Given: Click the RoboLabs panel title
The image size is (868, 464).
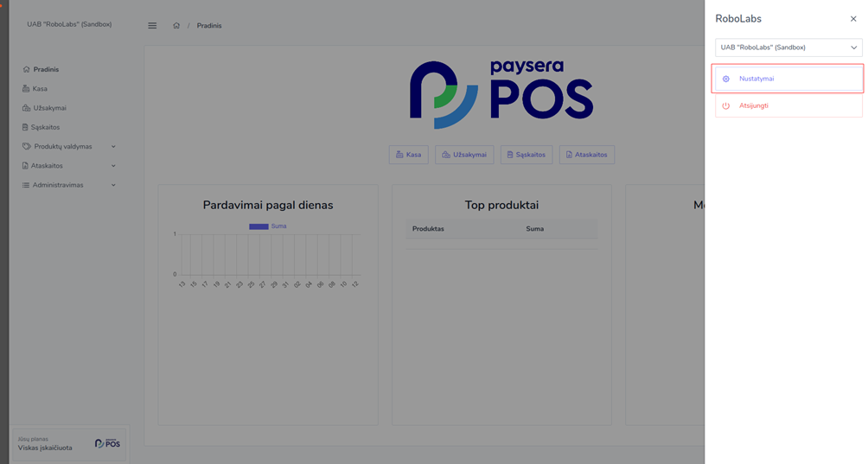Looking at the screenshot, I should [x=738, y=19].
